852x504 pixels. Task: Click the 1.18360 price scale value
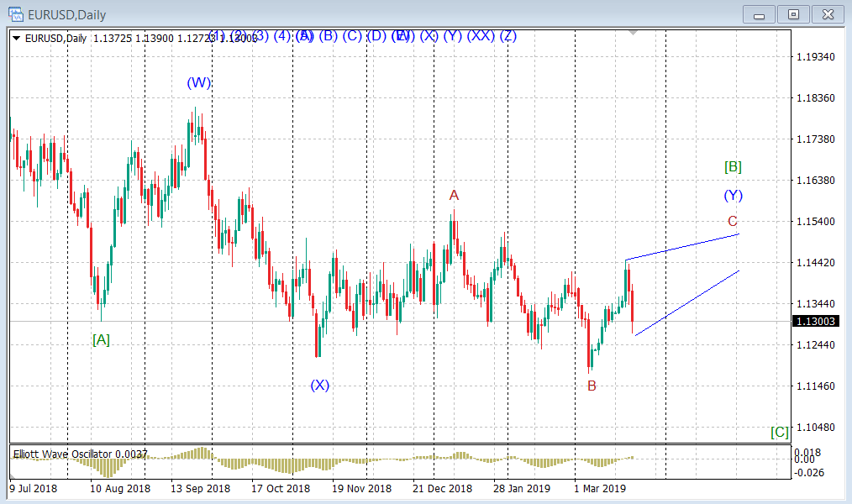click(x=815, y=98)
